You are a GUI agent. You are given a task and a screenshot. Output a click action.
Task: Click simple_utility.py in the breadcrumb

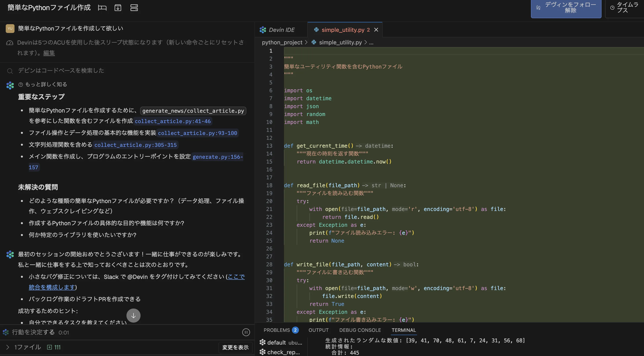pyautogui.click(x=340, y=42)
